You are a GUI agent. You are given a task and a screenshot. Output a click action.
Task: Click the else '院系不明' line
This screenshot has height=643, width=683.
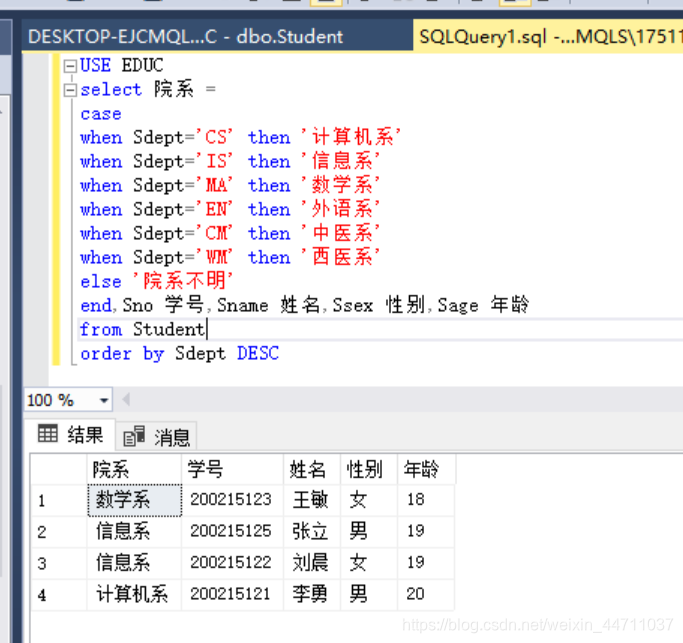click(157, 281)
